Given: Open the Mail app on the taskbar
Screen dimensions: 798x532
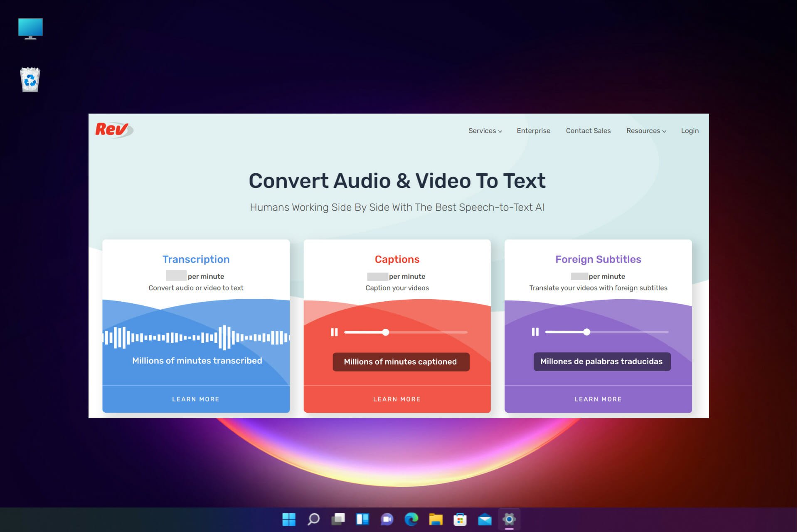Looking at the screenshot, I should (x=485, y=519).
